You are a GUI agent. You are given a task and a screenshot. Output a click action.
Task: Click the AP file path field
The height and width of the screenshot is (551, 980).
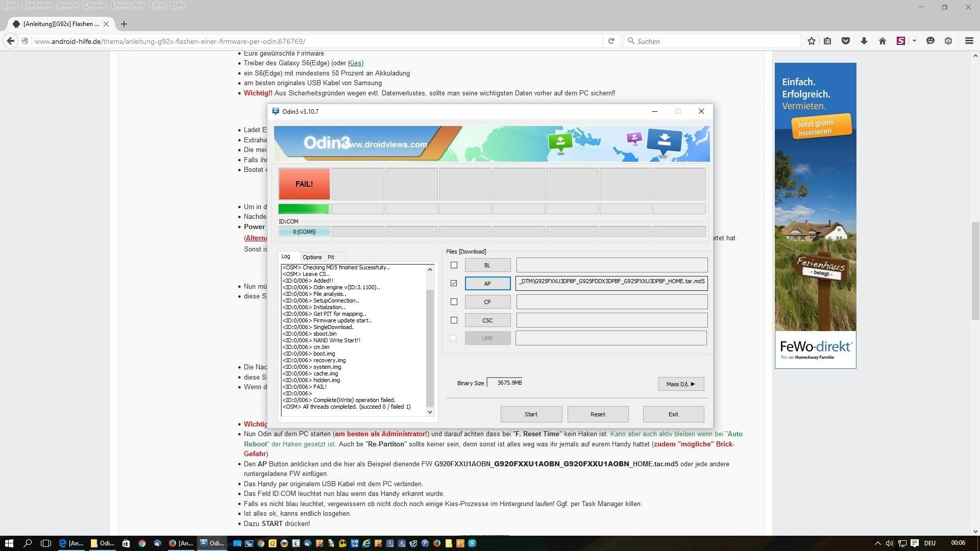click(611, 283)
